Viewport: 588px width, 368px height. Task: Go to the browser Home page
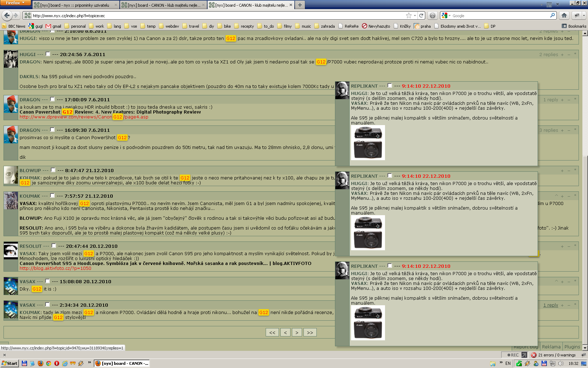[564, 15]
